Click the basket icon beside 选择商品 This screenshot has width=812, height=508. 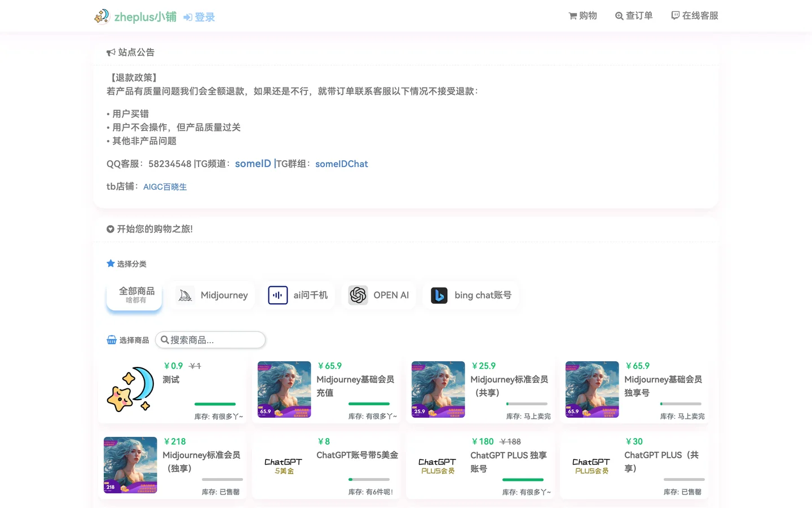pyautogui.click(x=112, y=340)
